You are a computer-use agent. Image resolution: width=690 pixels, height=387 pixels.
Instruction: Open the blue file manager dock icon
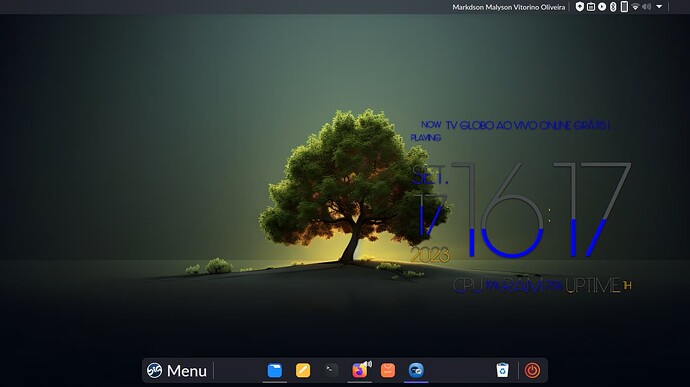pyautogui.click(x=275, y=370)
